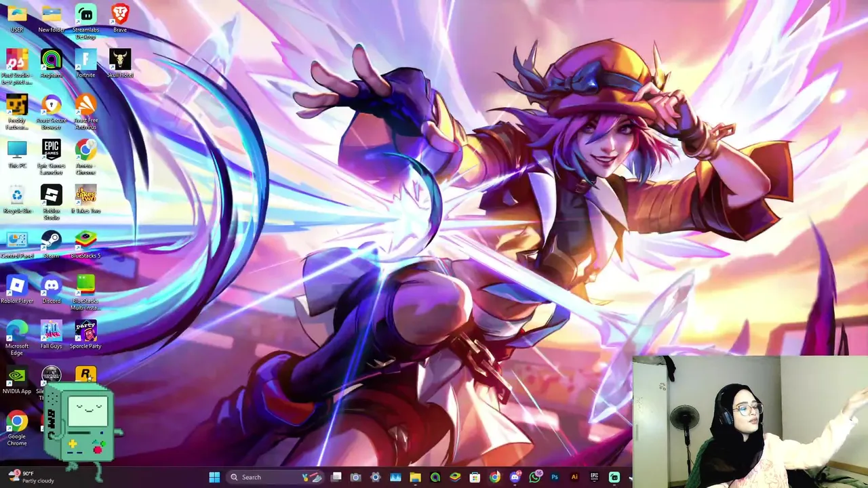Select the Rockstar Games launcher icon
This screenshot has width=868, height=488.
(85, 375)
